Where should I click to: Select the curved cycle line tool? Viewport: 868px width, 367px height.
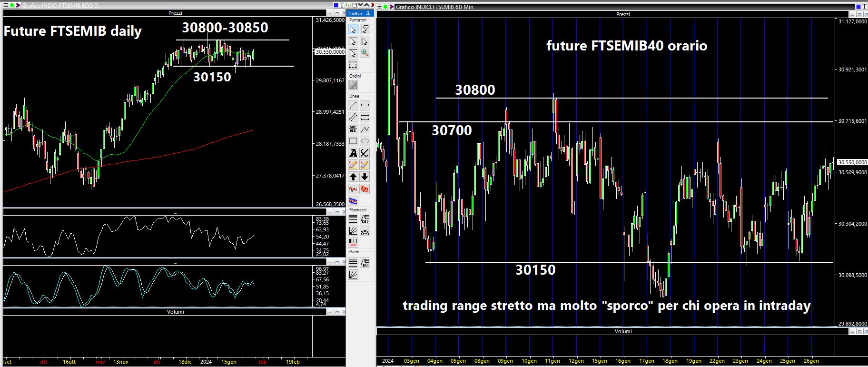tap(365, 153)
